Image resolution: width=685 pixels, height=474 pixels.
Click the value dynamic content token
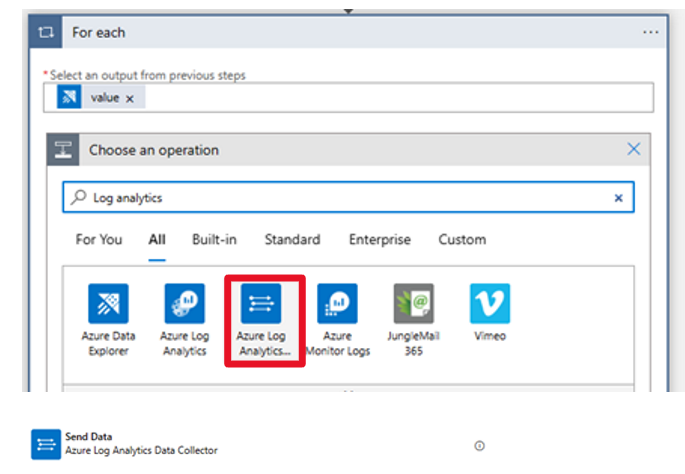coord(101,97)
